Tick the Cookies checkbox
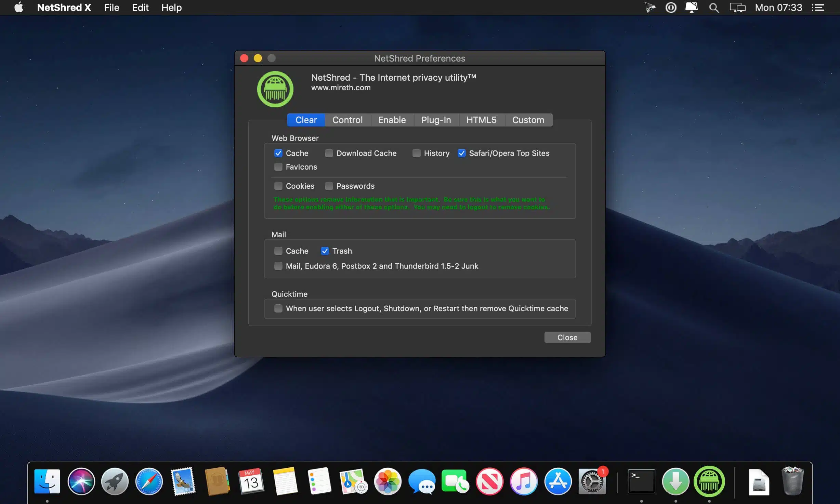The height and width of the screenshot is (504, 840). [278, 186]
